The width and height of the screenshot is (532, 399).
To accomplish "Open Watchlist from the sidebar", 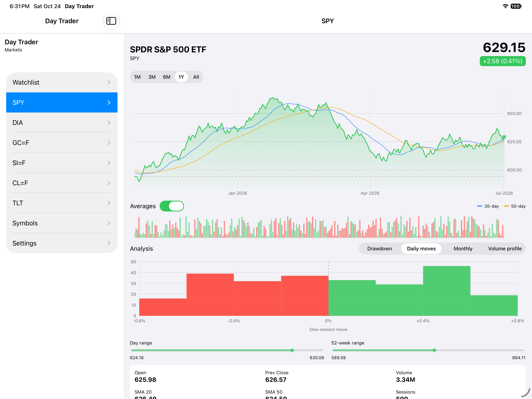I will pos(62,83).
